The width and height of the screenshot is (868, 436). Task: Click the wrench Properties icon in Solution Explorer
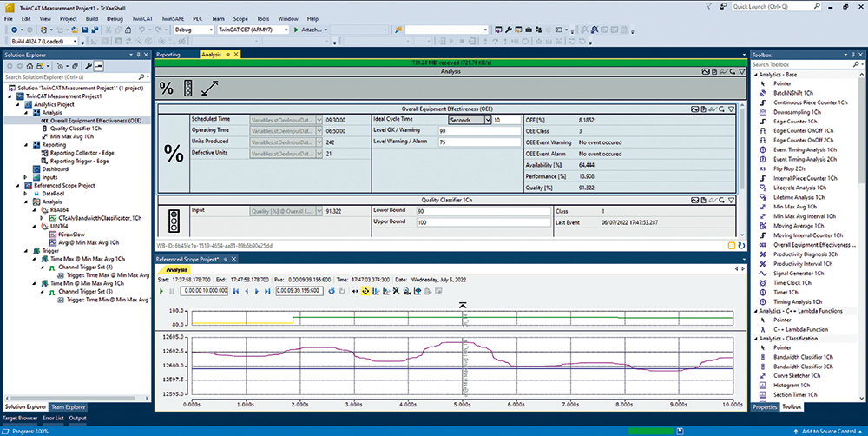click(x=88, y=66)
